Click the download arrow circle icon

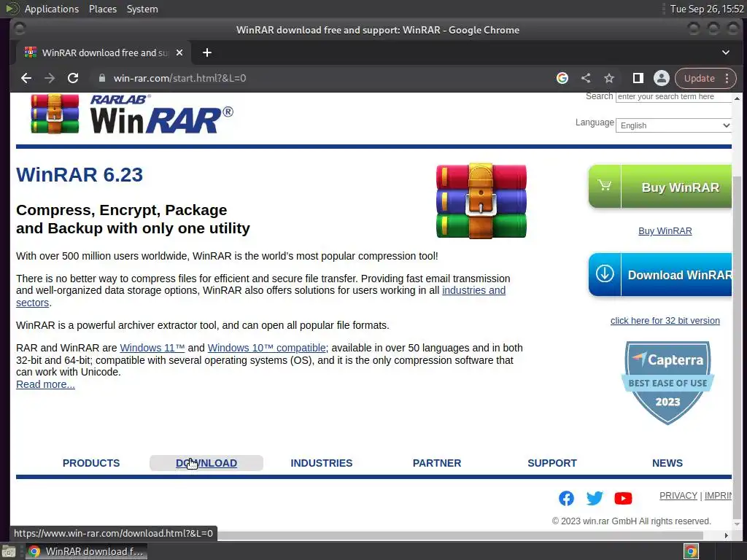[x=605, y=274]
